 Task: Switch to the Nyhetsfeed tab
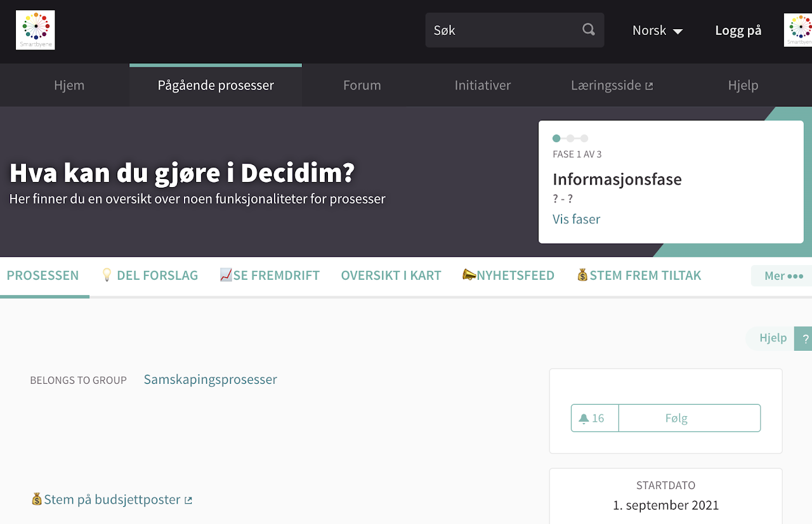[509, 275]
